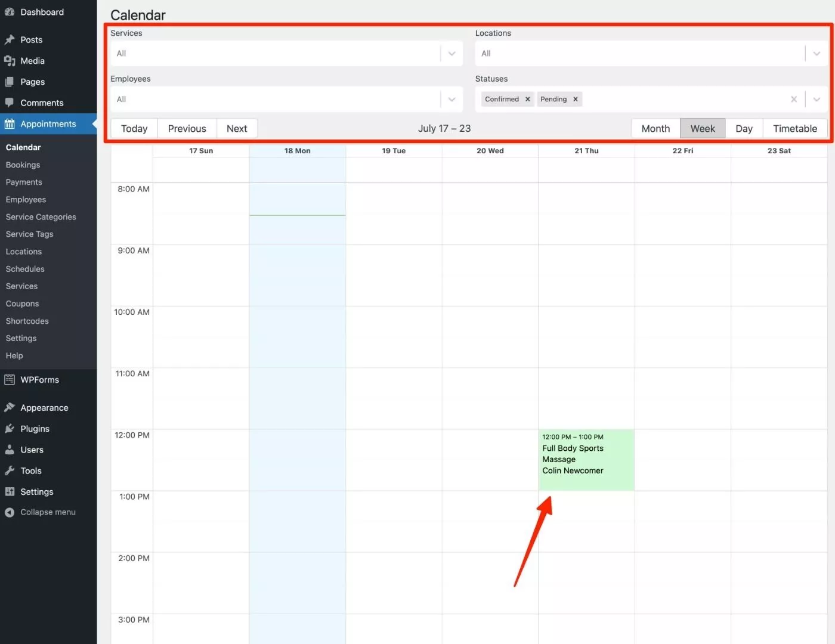This screenshot has height=644, width=835.
Task: Open Appointments menu item
Action: 48,124
